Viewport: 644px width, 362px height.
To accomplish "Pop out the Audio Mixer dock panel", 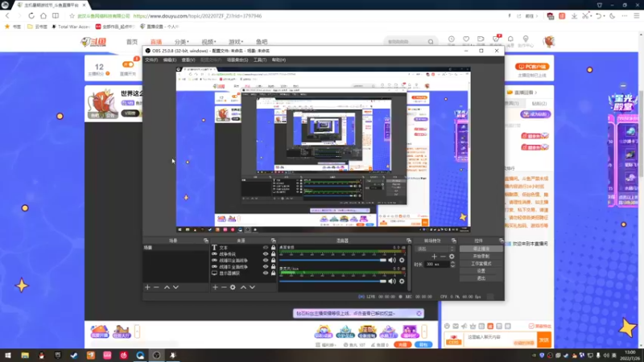I will pyautogui.click(x=409, y=241).
